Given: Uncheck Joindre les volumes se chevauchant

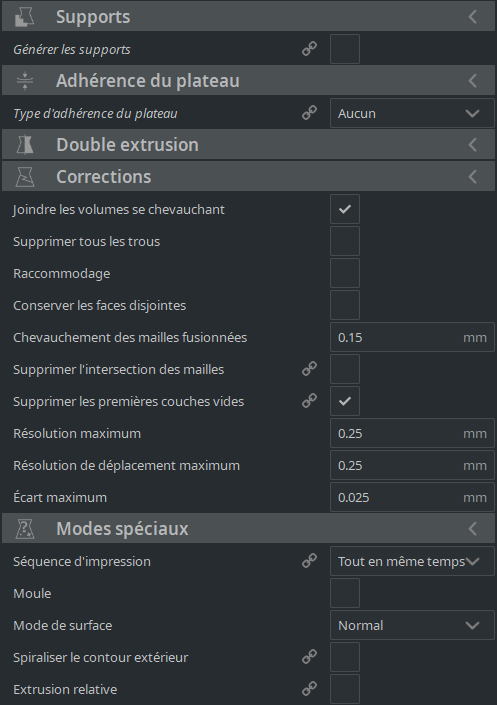Looking at the screenshot, I should point(345,209).
